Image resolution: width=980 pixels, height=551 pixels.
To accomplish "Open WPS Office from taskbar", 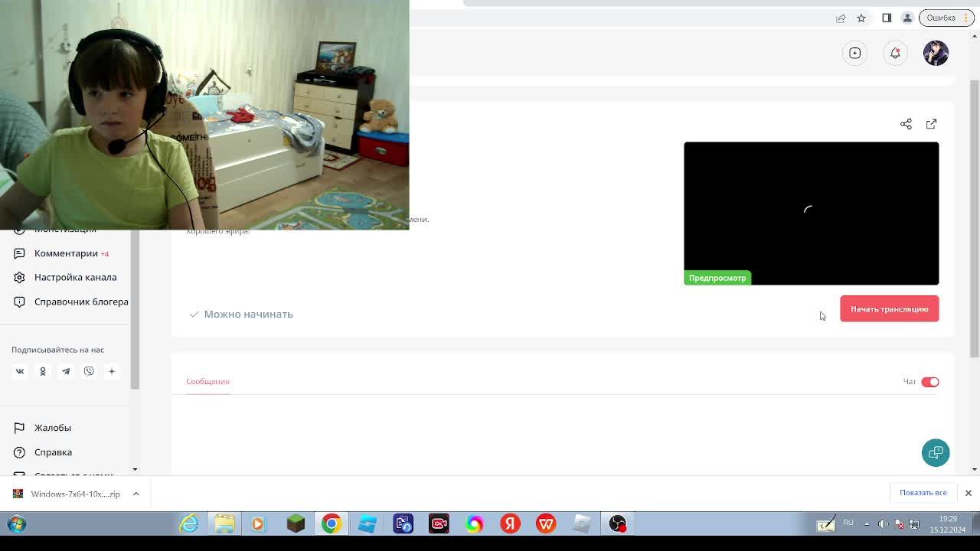I will click(x=546, y=523).
